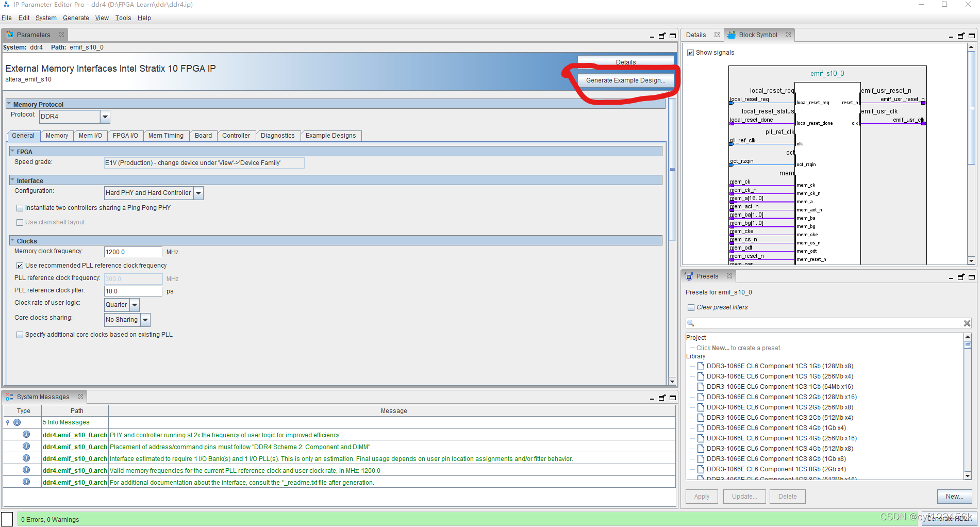This screenshot has height=527, width=980.
Task: Detach the Presets panel
Action: (961, 277)
